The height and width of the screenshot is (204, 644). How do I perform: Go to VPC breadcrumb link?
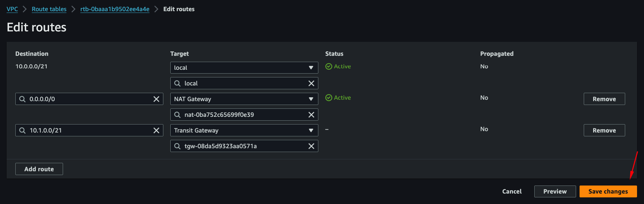pos(12,9)
